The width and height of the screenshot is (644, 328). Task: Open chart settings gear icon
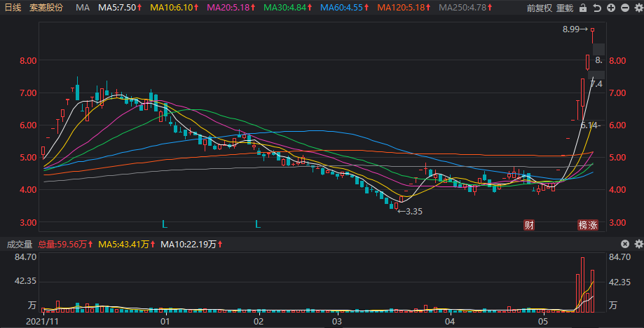(x=638, y=8)
